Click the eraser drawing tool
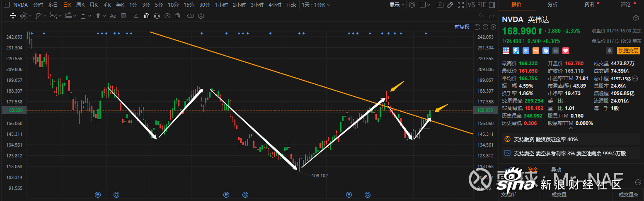644x201 pixels. coord(136,16)
